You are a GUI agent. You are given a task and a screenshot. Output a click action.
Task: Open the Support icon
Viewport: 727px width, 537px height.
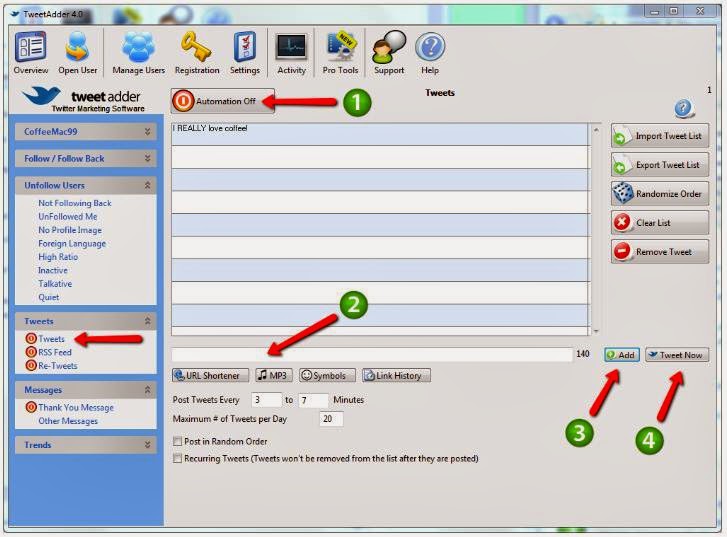click(389, 53)
